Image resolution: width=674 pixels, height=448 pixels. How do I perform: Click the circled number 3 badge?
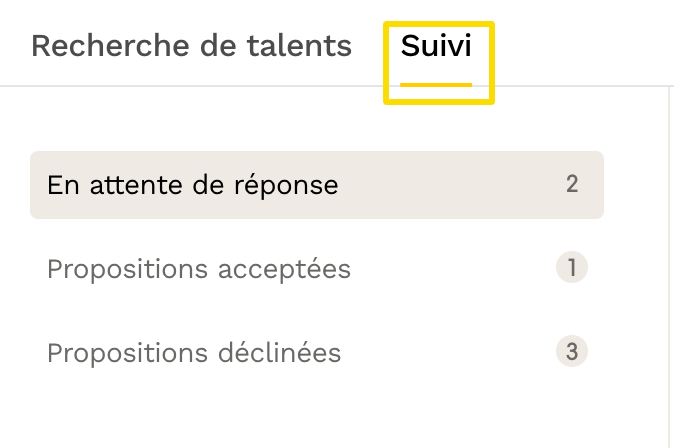point(572,352)
